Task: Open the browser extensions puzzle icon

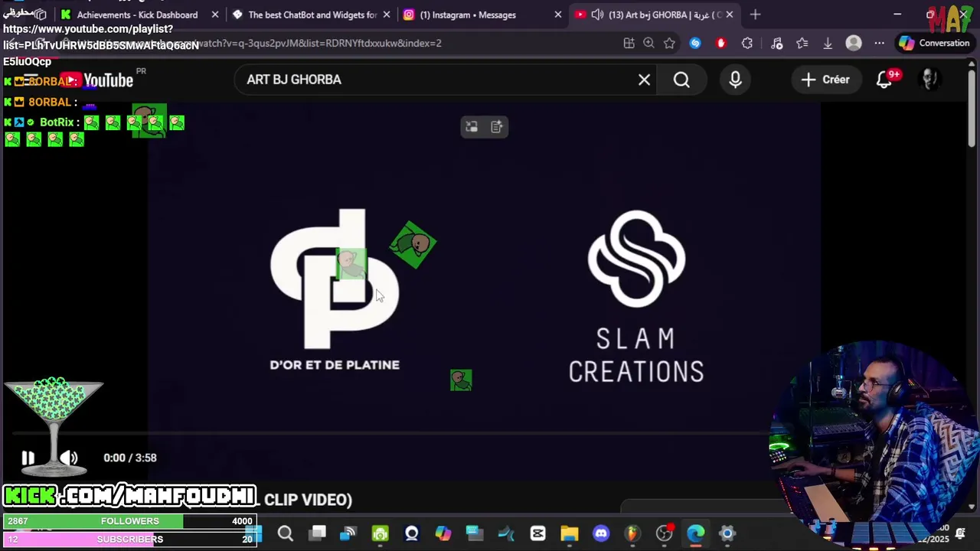Action: coord(747,44)
